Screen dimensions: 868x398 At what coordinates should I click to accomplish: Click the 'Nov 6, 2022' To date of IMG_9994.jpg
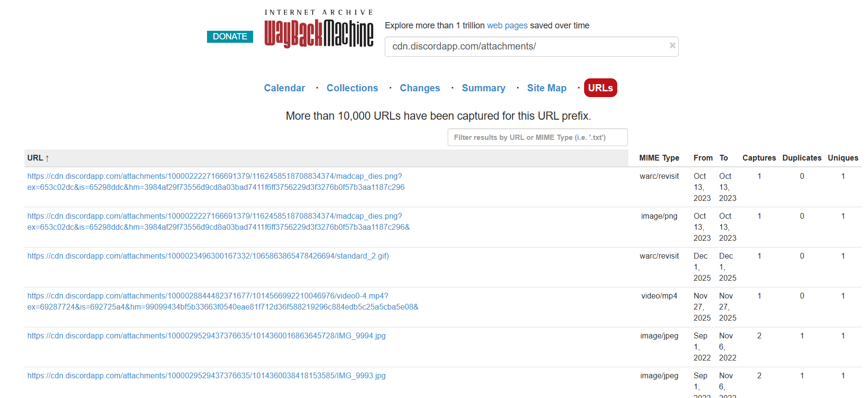pos(727,347)
